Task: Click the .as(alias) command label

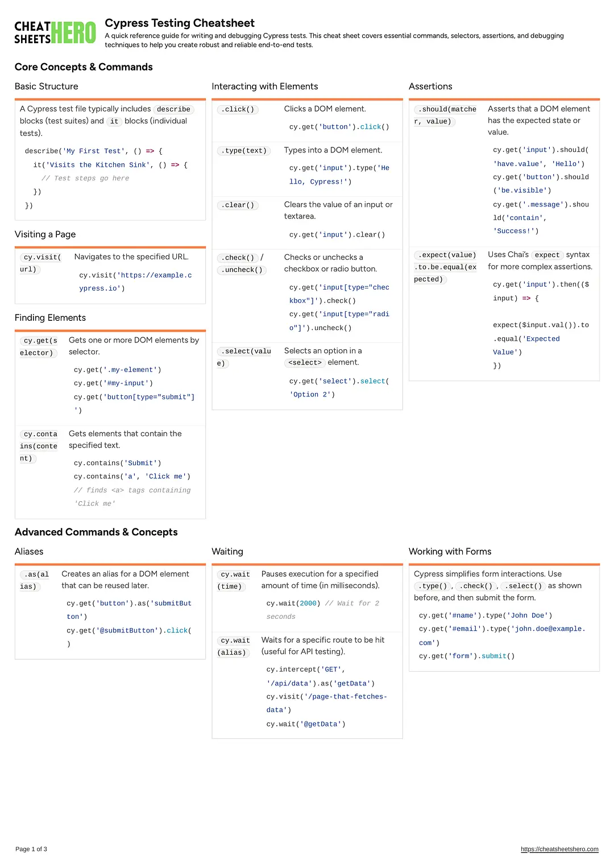Action: point(35,580)
